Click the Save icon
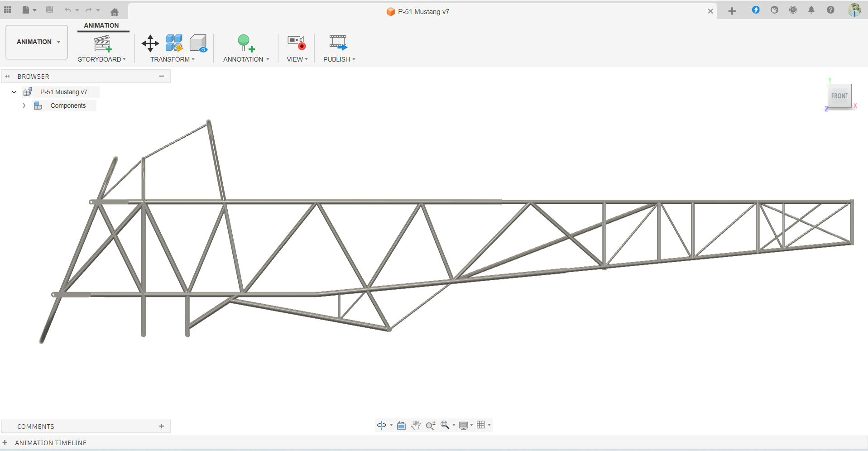 (50, 10)
